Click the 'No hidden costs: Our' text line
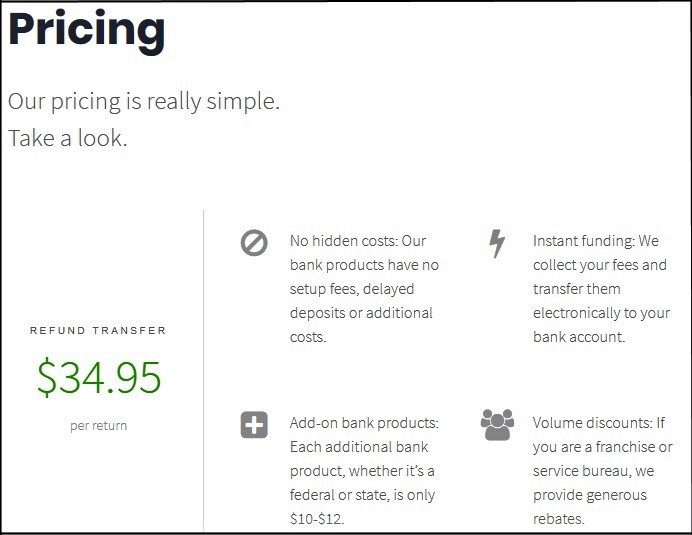This screenshot has width=692, height=535. 358,241
